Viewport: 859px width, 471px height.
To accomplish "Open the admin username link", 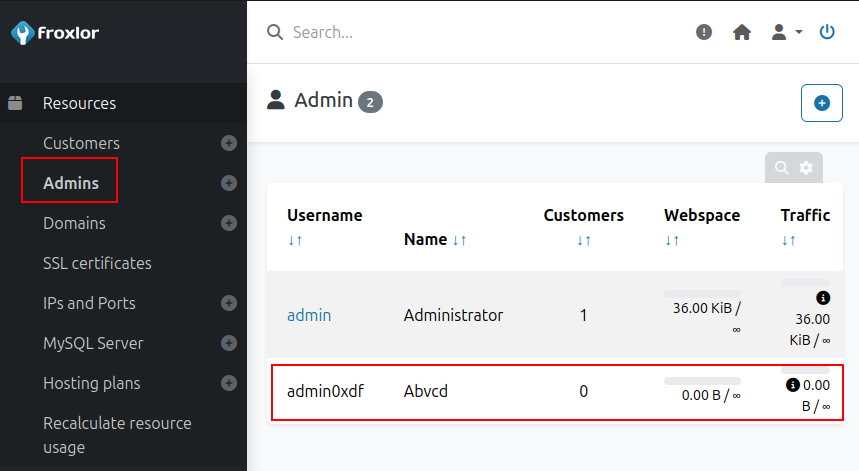I will [309, 315].
